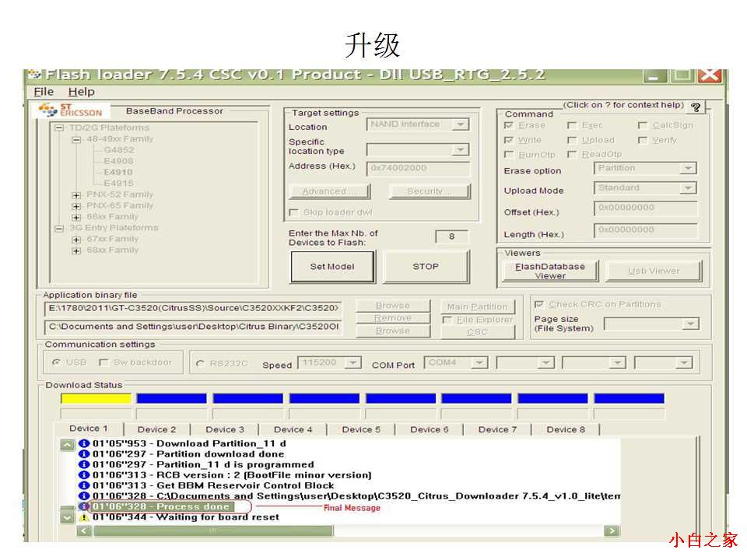This screenshot has width=747, height=560.
Task: Open the FlashDatabase Viewer
Action: coord(550,271)
